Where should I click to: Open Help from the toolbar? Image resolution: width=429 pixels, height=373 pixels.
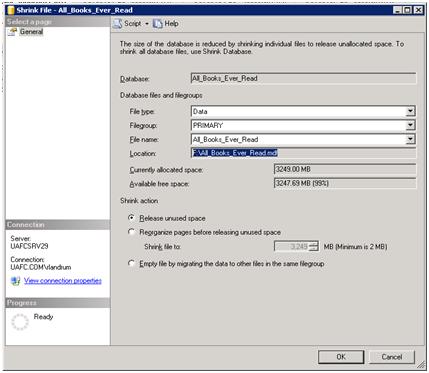(x=166, y=24)
